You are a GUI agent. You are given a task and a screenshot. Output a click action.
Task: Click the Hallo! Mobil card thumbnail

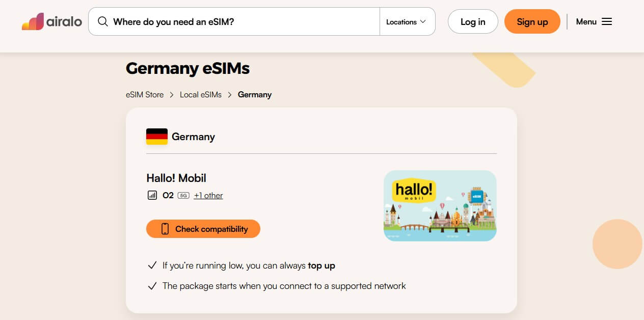tap(440, 205)
